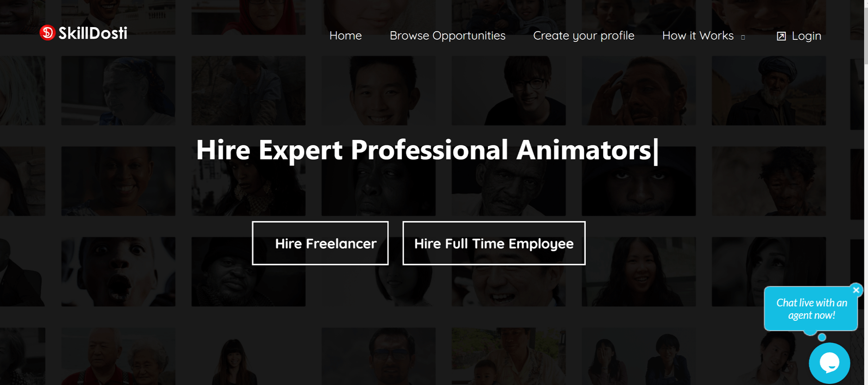
Task: Click the Browse Opportunities menu item
Action: click(447, 35)
